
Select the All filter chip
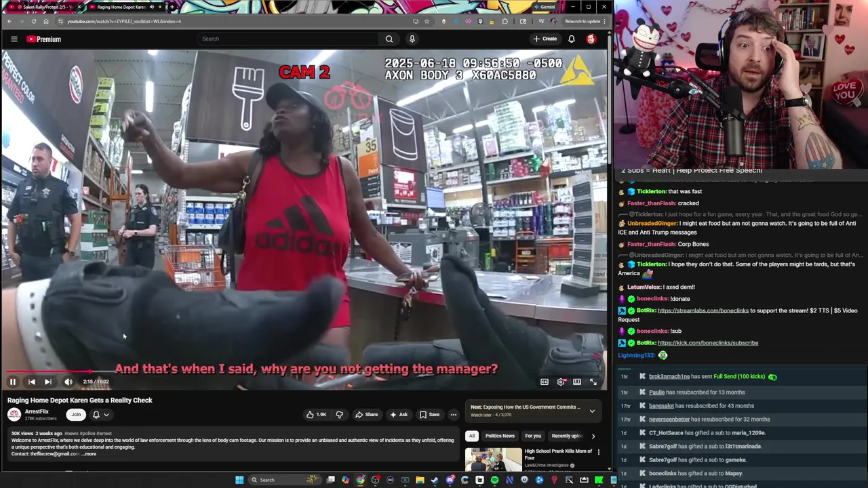(472, 436)
